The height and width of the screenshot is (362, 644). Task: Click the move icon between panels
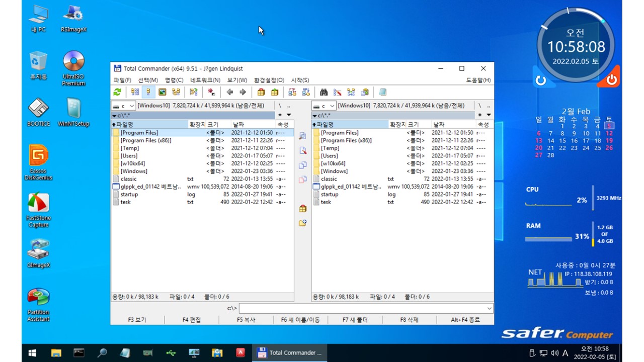click(x=302, y=179)
